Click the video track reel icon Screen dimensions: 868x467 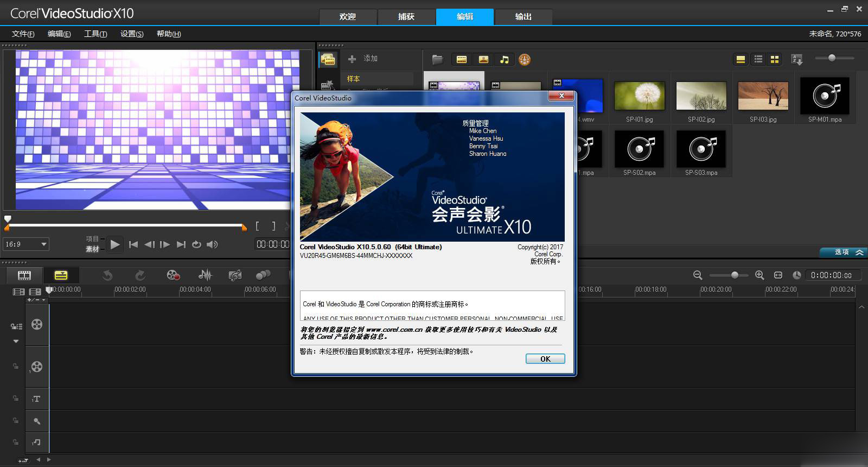(x=37, y=324)
